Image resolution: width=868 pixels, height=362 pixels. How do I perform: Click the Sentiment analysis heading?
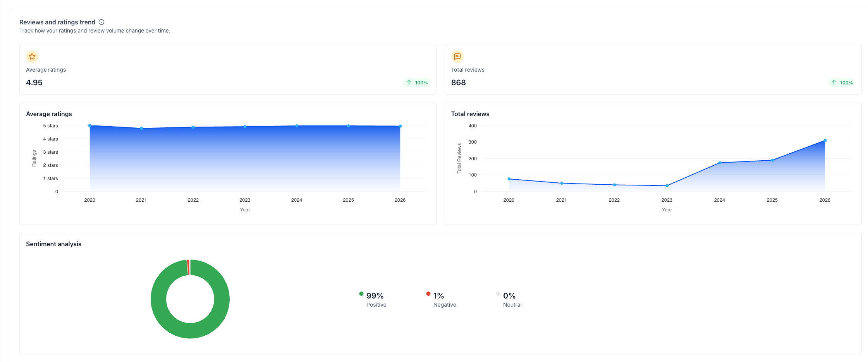(53, 244)
